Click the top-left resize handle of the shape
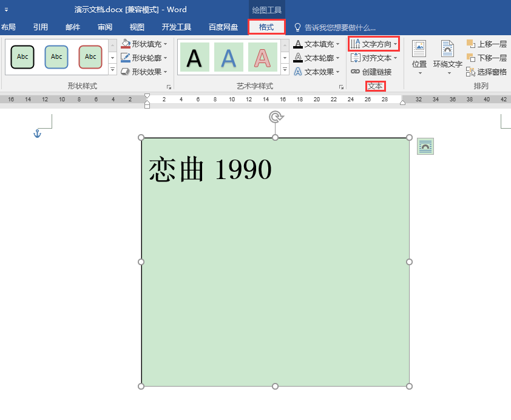 pos(141,138)
